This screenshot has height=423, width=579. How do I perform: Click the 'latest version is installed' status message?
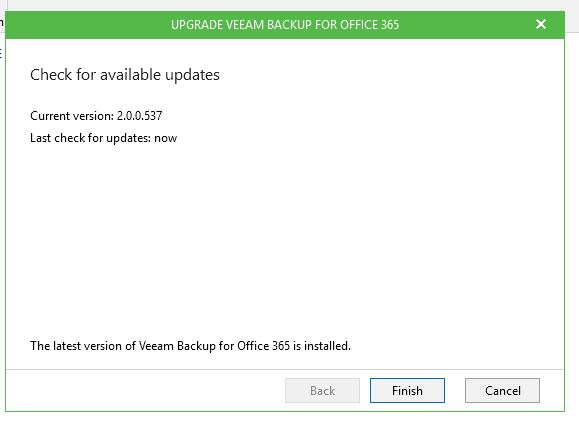191,346
